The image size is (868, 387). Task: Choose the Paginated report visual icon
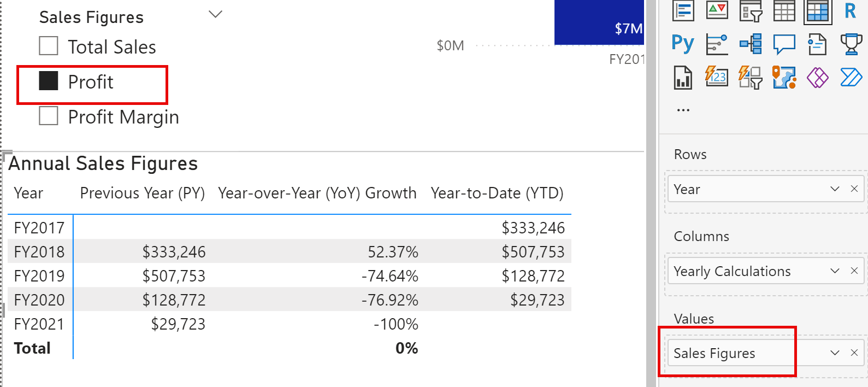683,77
